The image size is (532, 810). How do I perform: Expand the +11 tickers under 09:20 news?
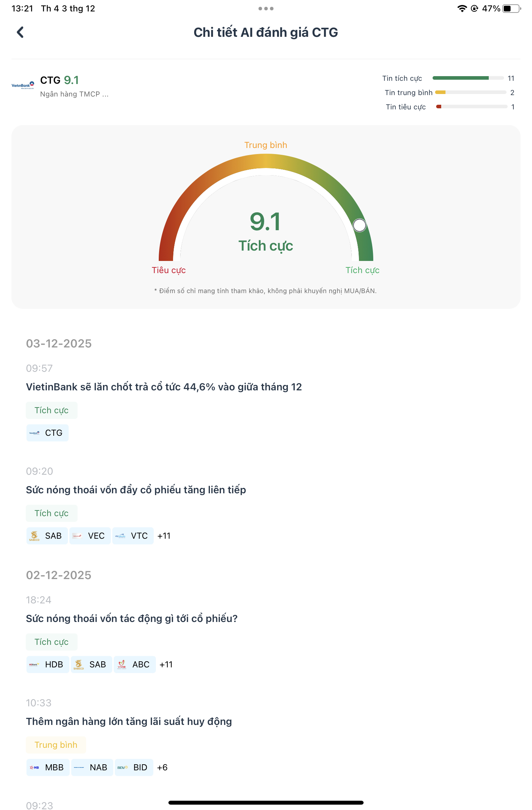pyautogui.click(x=164, y=536)
